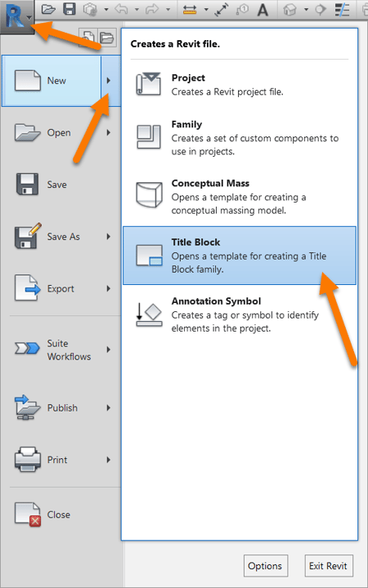
Task: Choose Title Block from the New list
Action: tap(240, 256)
